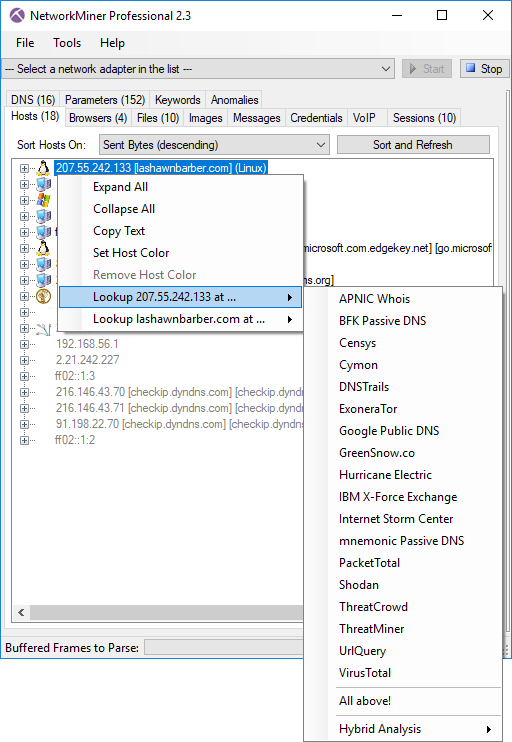Click the NetworkMiner app icon in title bar
512x742 pixels.
17,16
